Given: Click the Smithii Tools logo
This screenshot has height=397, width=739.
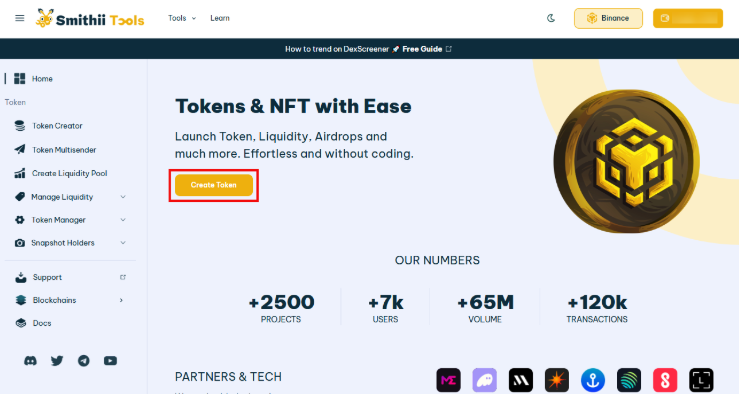Looking at the screenshot, I should (x=90, y=19).
